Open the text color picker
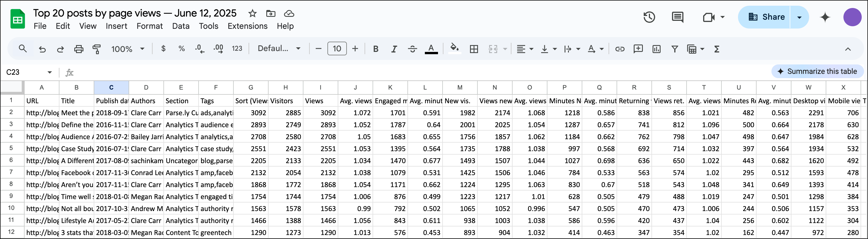Screen dimensions: 868x239 click(x=431, y=49)
